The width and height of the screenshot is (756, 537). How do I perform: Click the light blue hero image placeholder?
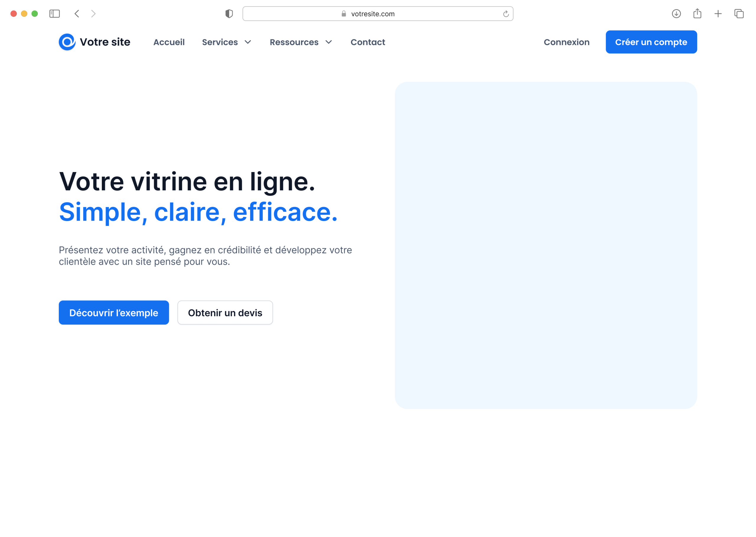click(x=545, y=245)
